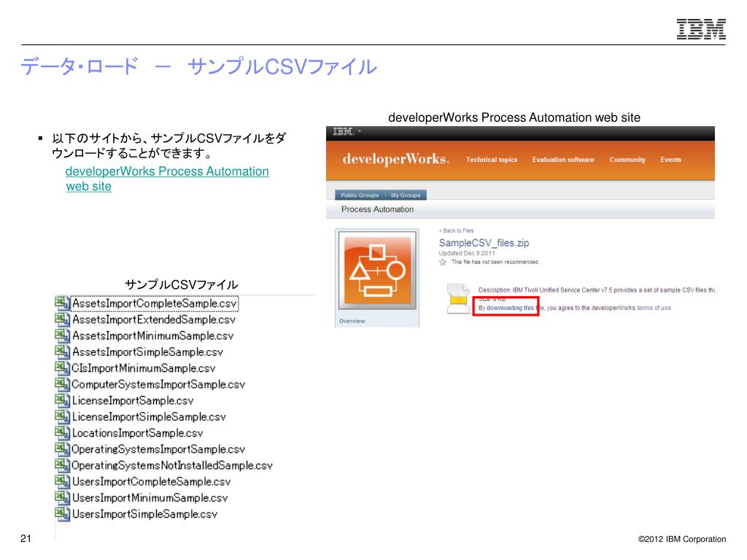Open the Events menu
This screenshot has width=747, height=560.
point(671,160)
